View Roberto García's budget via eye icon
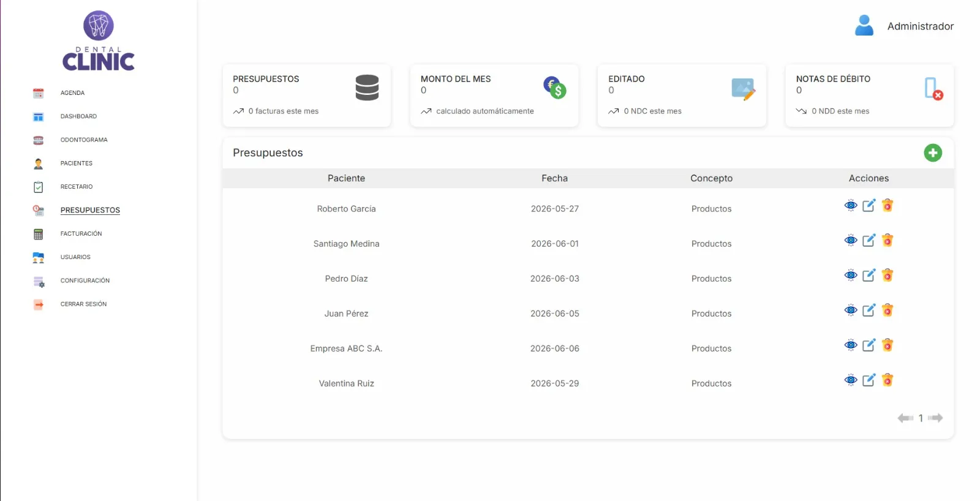The width and height of the screenshot is (980, 501). click(851, 206)
